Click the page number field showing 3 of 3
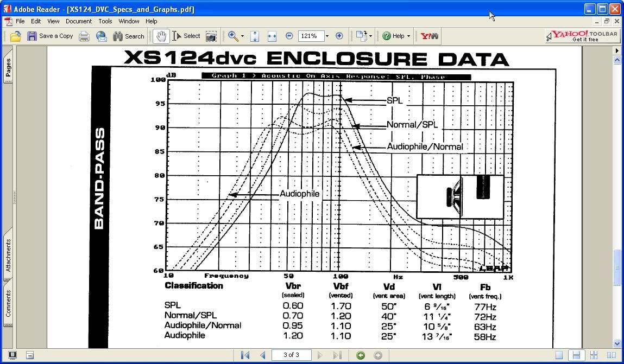 tap(292, 355)
